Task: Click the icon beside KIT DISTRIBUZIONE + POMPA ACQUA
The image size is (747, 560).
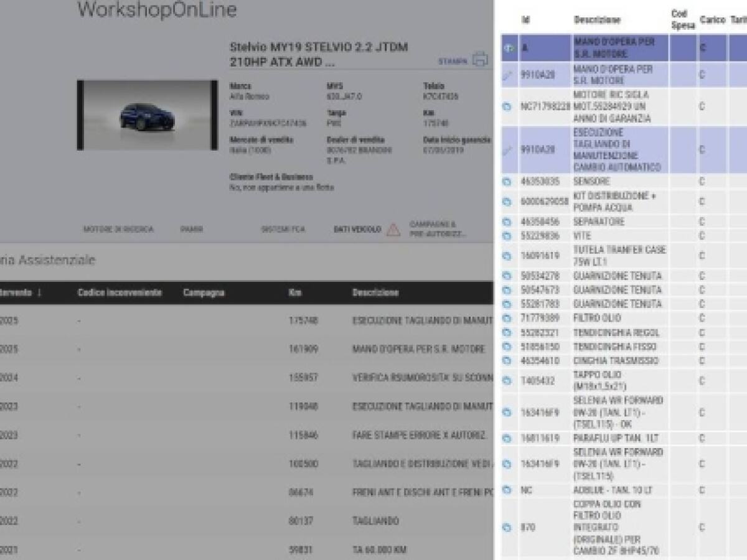Action: coord(507,202)
